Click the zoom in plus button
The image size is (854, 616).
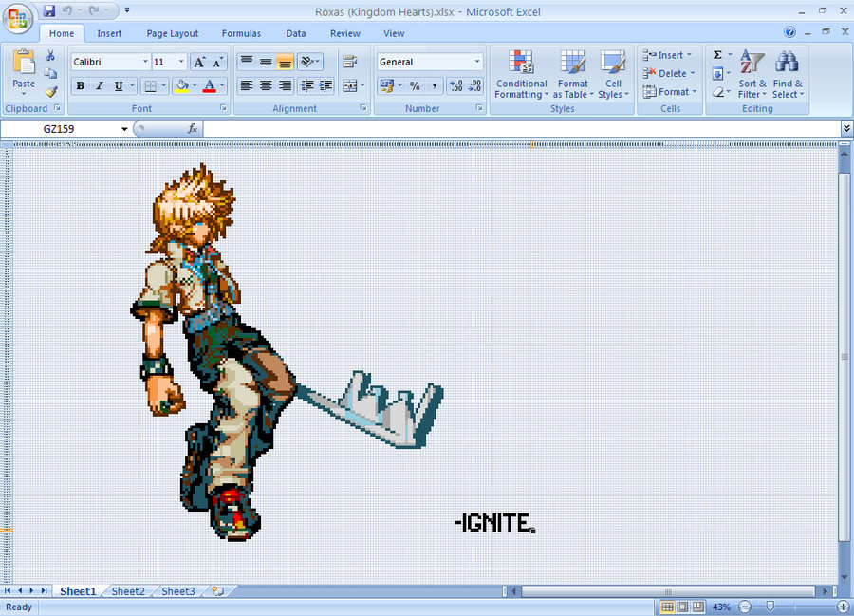click(x=843, y=607)
